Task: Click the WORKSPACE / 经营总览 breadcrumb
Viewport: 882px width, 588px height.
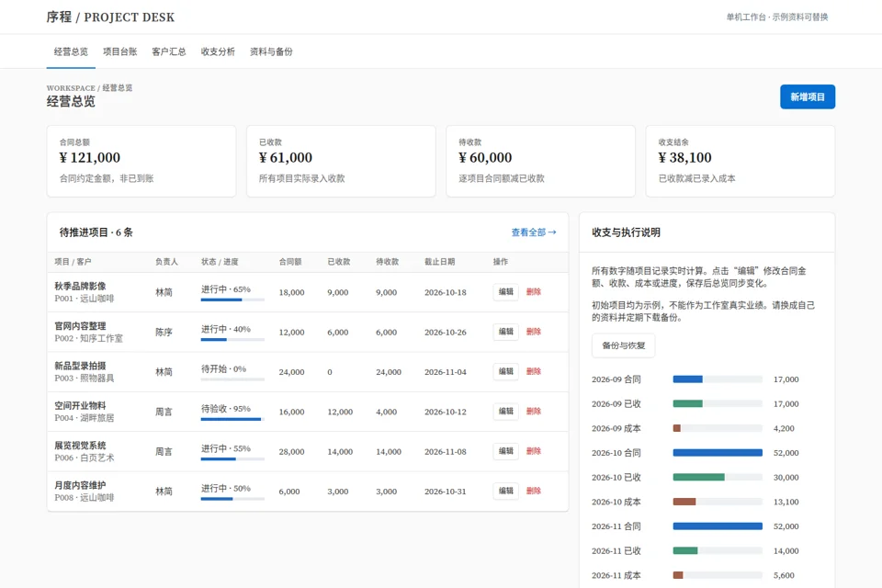Action: point(89,88)
